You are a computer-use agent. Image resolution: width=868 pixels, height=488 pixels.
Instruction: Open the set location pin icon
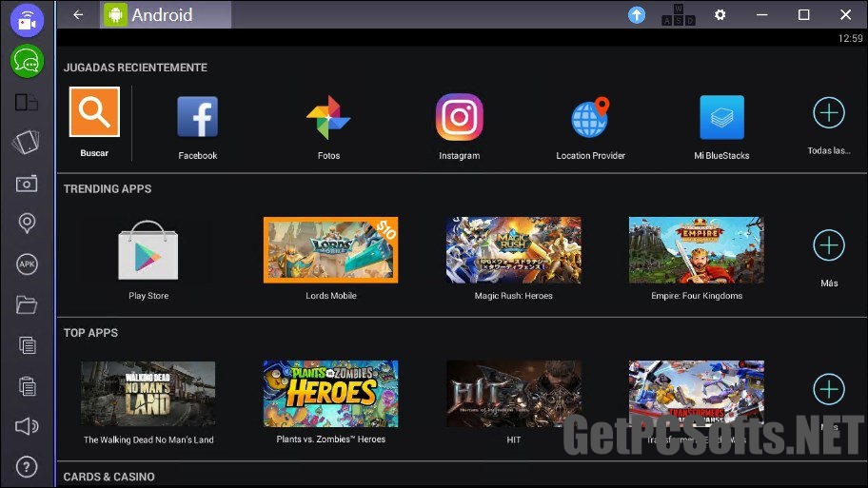[x=27, y=223]
